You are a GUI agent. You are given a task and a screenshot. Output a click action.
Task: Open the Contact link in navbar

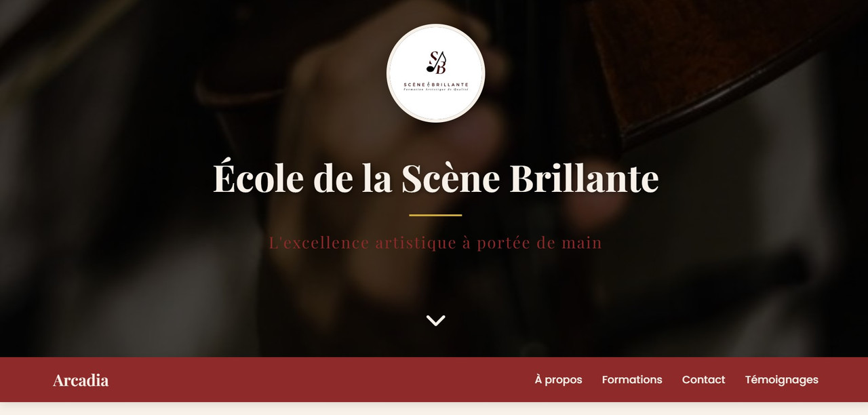point(703,380)
